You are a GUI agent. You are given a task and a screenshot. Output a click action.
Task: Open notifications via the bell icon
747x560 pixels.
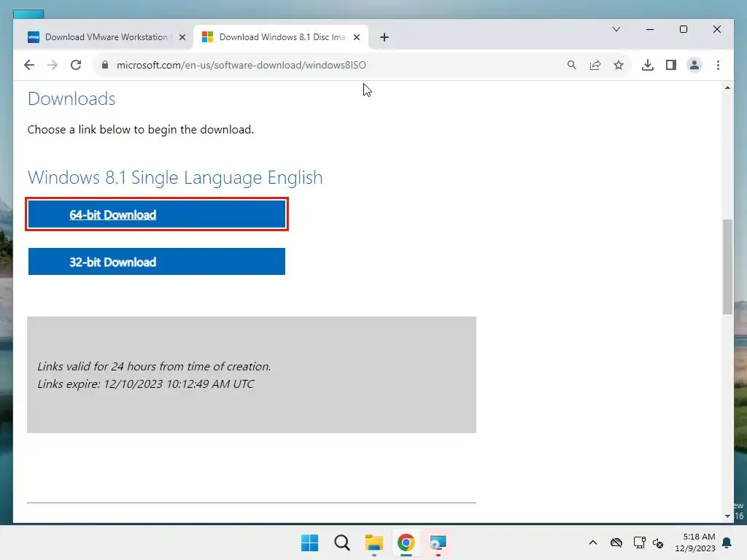pyautogui.click(x=727, y=542)
